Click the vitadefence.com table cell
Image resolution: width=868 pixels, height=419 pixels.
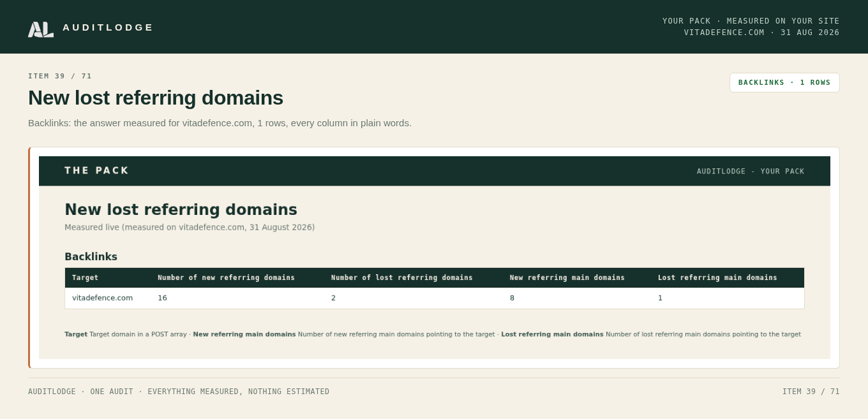tap(103, 298)
